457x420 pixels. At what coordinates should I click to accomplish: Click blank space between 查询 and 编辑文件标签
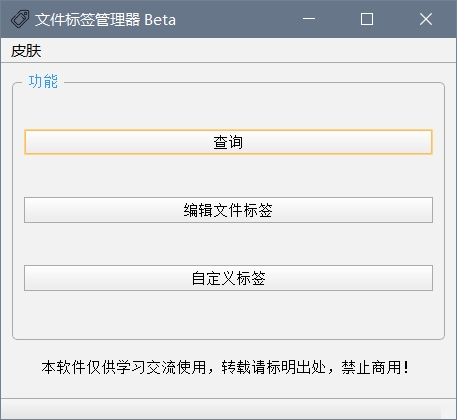click(228, 176)
